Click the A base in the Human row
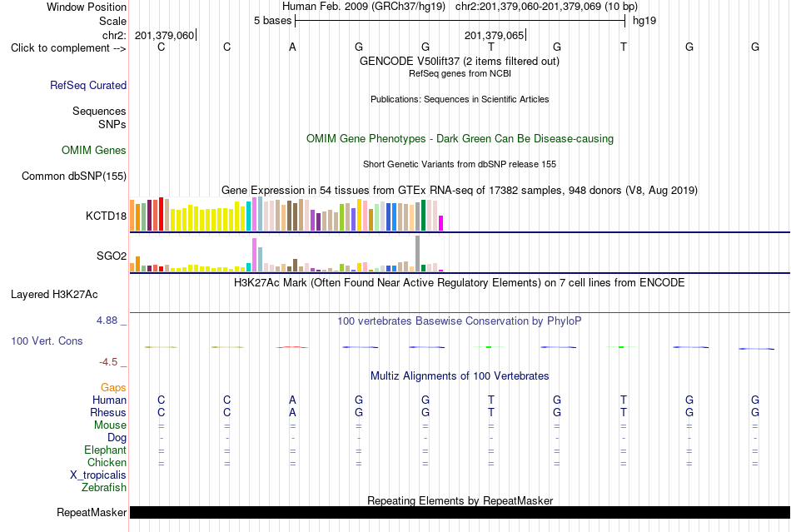This screenshot has height=532, width=791. tap(292, 400)
